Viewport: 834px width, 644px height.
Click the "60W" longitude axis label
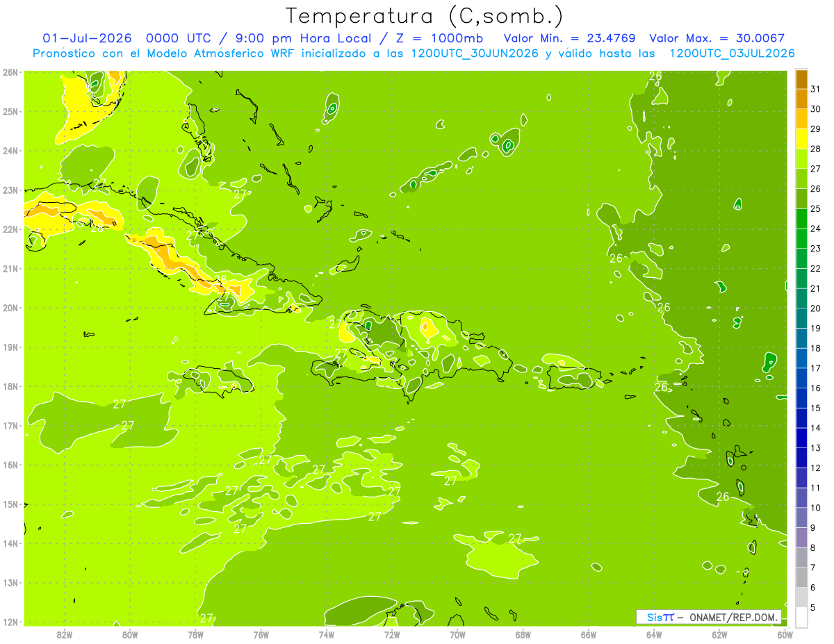pos(785,634)
